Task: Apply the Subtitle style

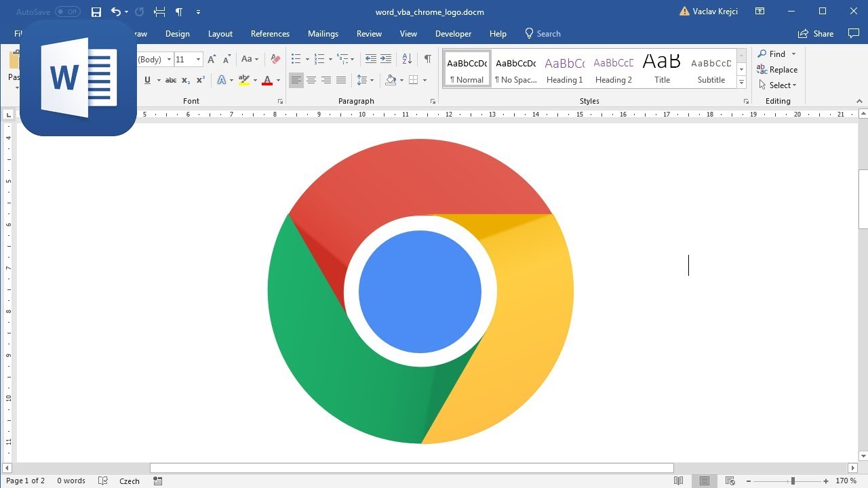Action: coord(711,69)
